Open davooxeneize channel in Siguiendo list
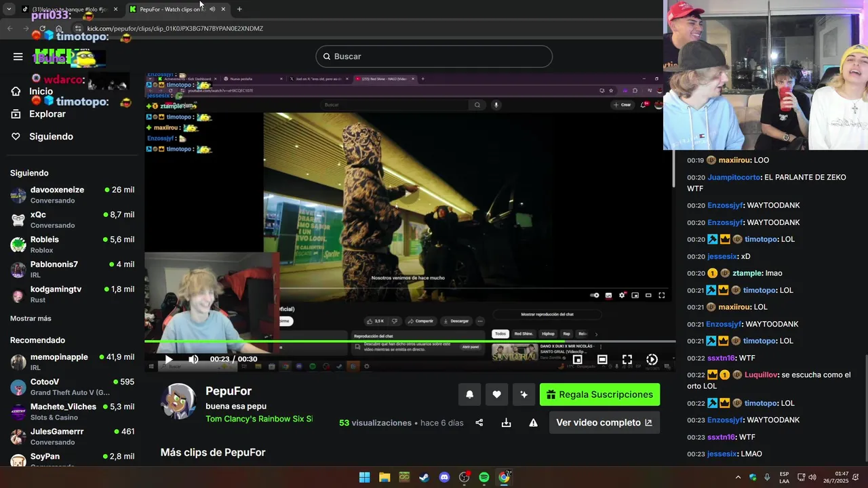Viewport: 868px width, 488px height. (x=72, y=195)
